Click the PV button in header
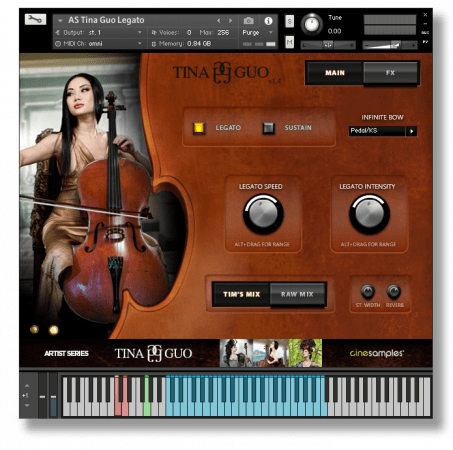Viewport: 453px width, 450px height. point(425,42)
